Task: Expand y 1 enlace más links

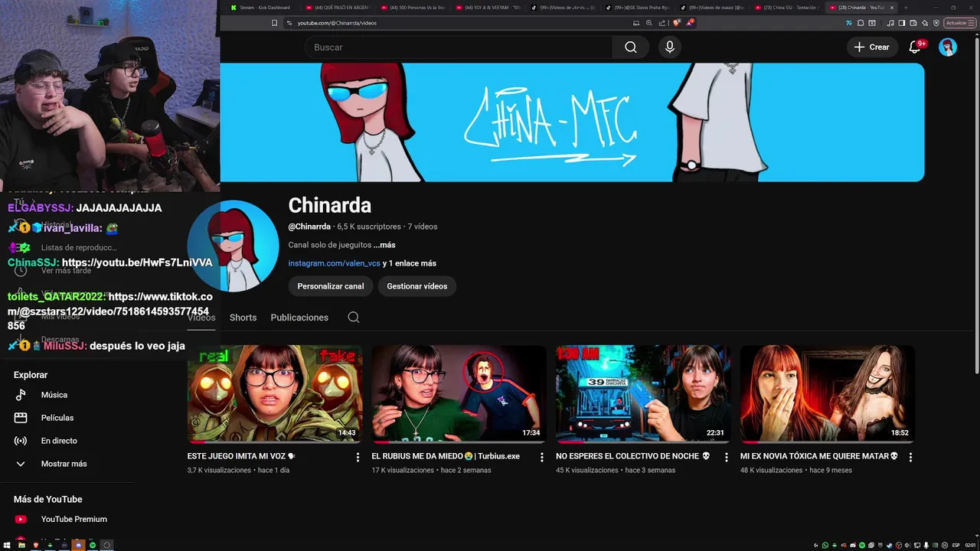Action: click(x=410, y=263)
